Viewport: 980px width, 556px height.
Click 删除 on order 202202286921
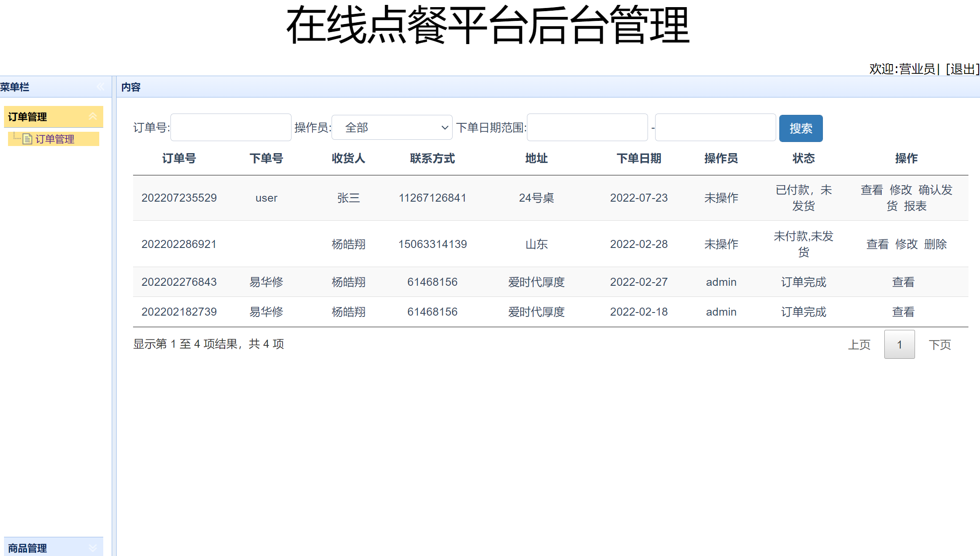(x=935, y=244)
